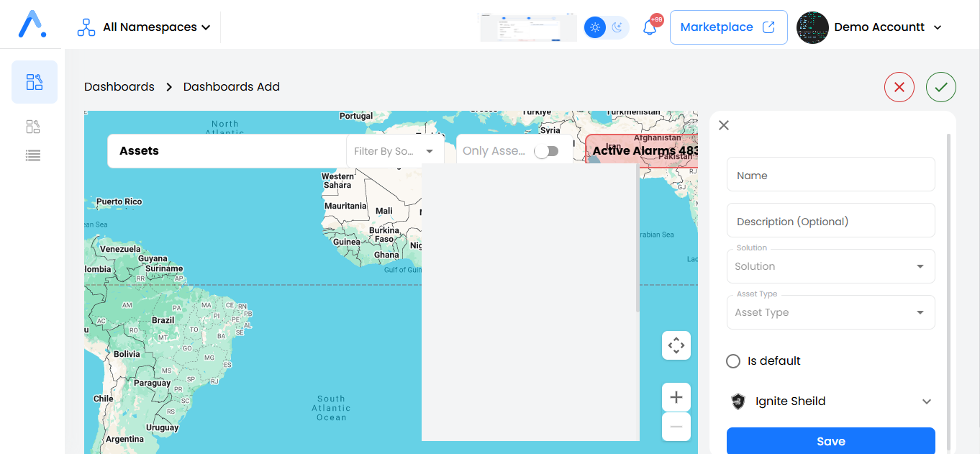Click the fullscreen expand icon on the map
The image size is (980, 454).
(x=676, y=345)
